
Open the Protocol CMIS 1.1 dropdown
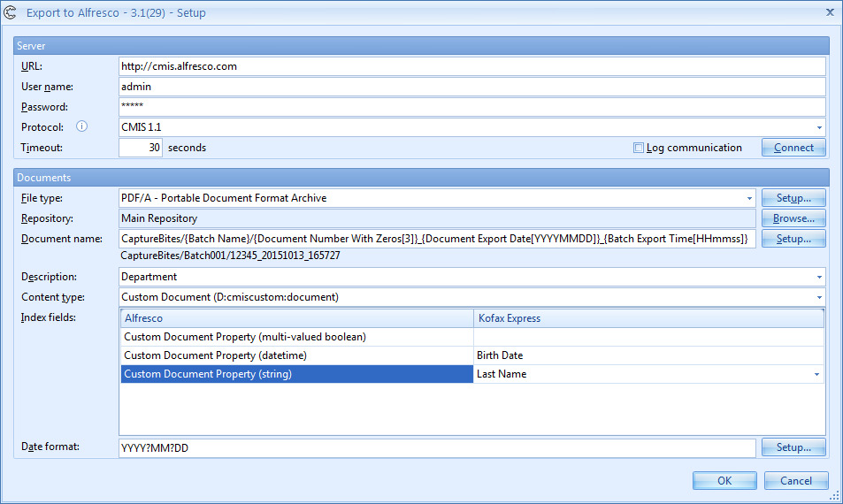click(818, 128)
